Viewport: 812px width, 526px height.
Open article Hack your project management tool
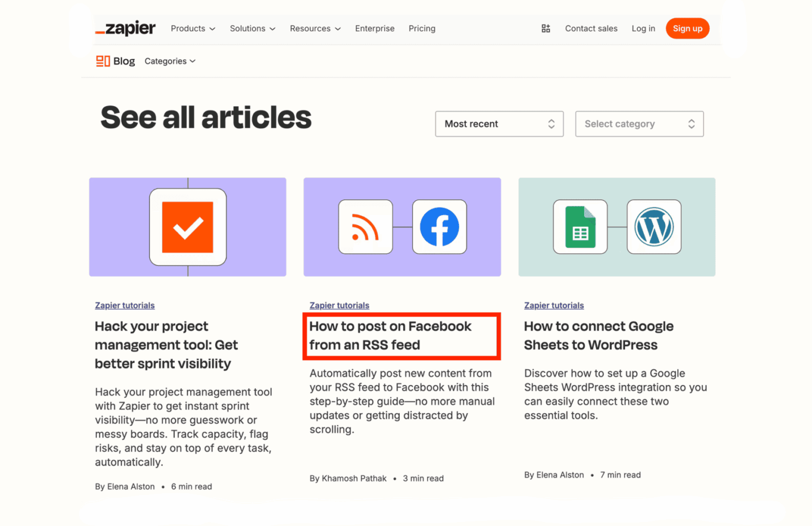[166, 345]
